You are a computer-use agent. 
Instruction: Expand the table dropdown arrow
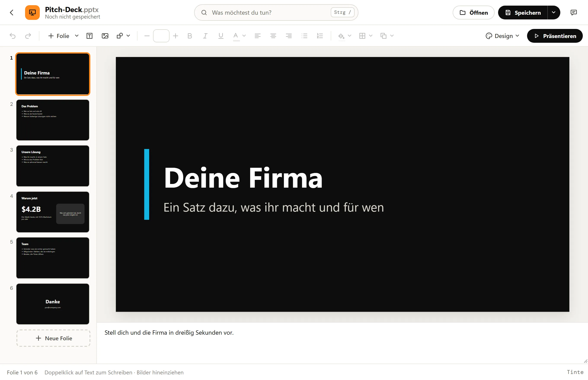coord(371,36)
